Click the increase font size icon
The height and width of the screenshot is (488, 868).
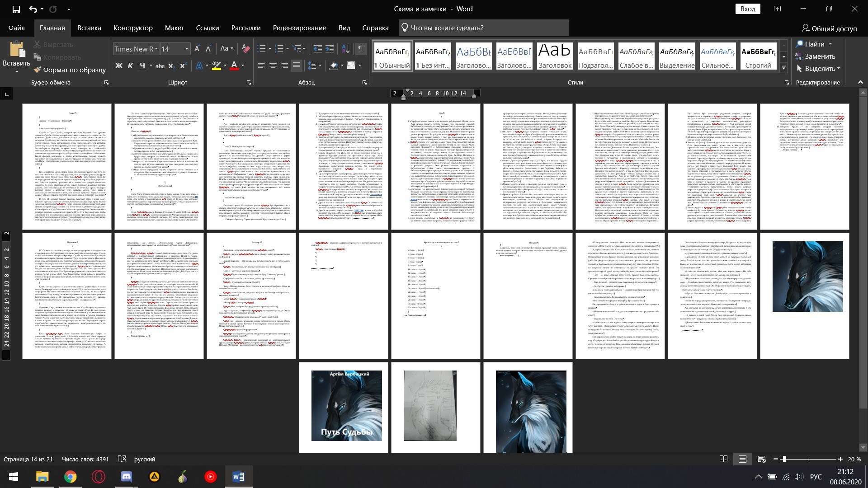coord(197,49)
